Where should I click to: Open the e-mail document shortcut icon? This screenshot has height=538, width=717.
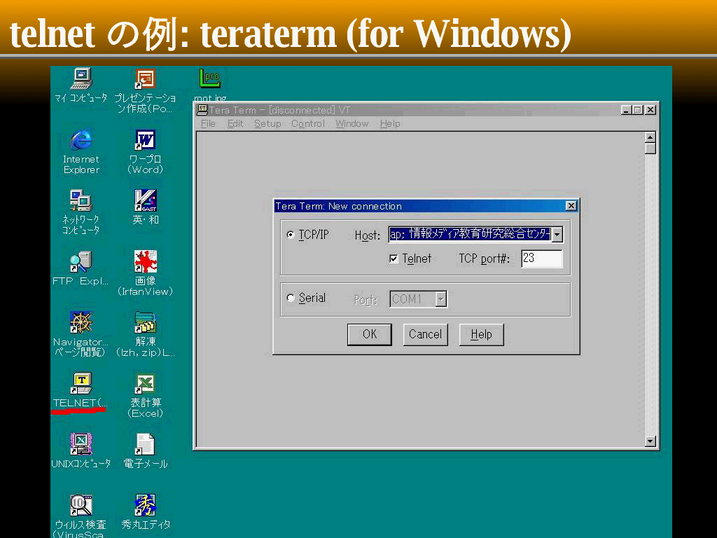coord(145,444)
